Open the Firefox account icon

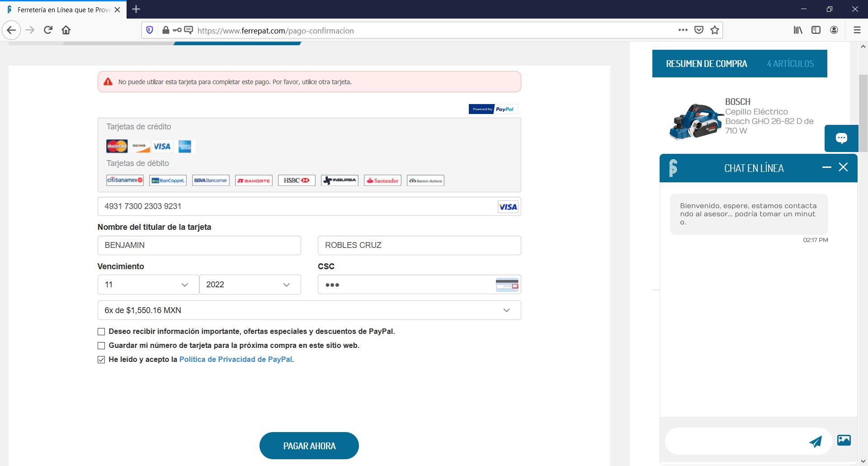tap(834, 30)
